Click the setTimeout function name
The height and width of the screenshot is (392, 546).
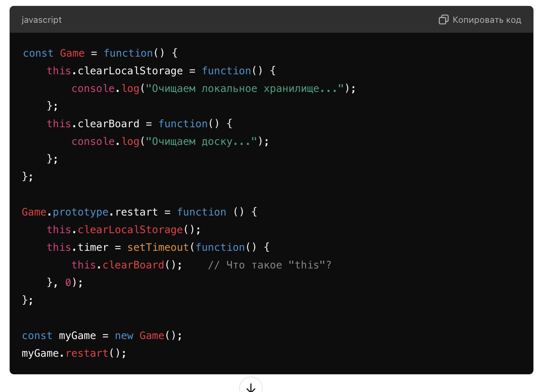coord(158,247)
